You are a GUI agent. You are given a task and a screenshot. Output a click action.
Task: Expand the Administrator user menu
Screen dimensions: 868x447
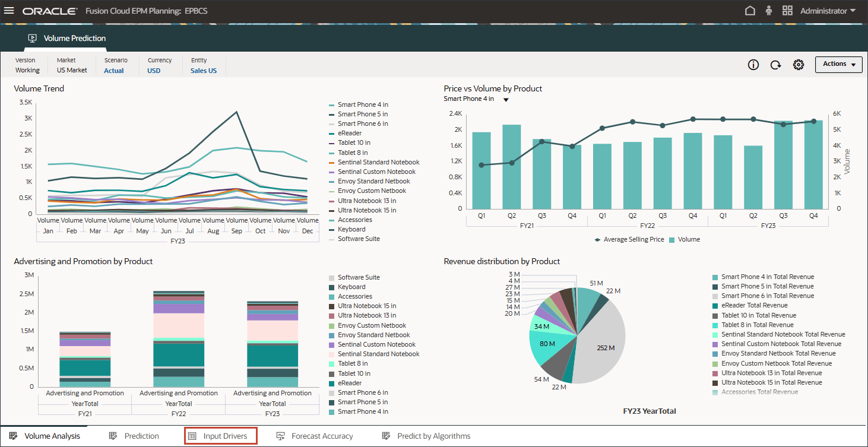828,11
